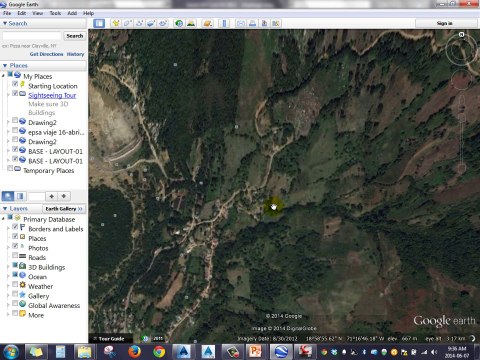Move selected place up arrow
Viewport: 480px width, 360px height.
51,196
